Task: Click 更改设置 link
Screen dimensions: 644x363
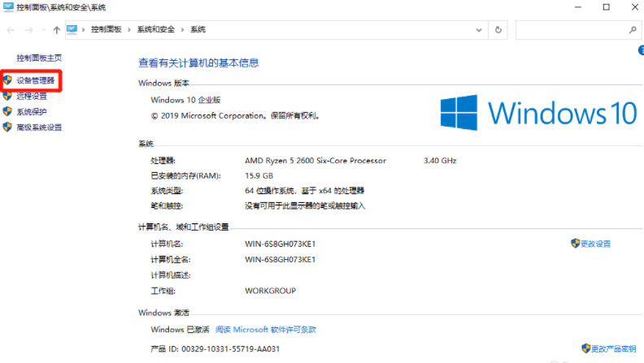Action: pyautogui.click(x=595, y=244)
